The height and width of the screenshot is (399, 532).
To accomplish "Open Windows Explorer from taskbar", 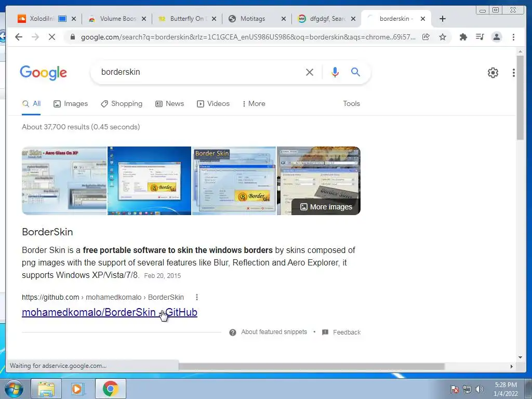I will pos(46,389).
